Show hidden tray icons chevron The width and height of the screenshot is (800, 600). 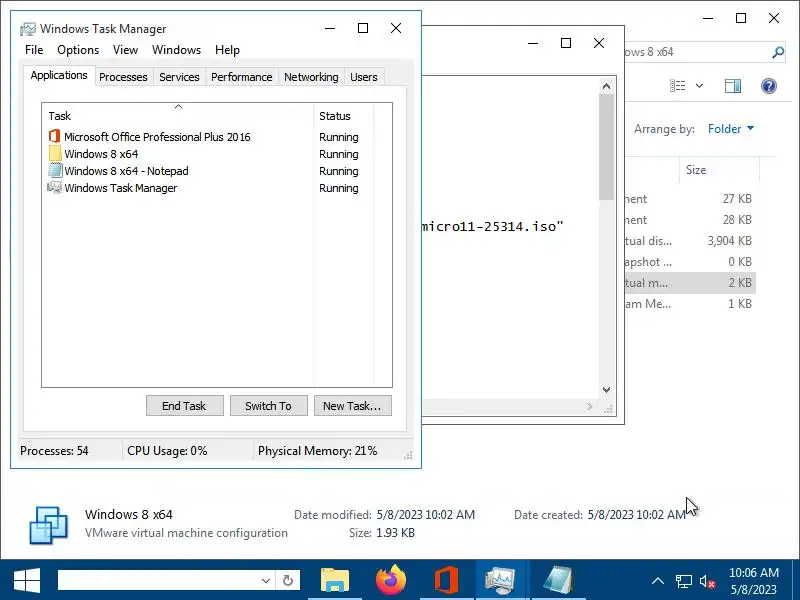click(658, 581)
